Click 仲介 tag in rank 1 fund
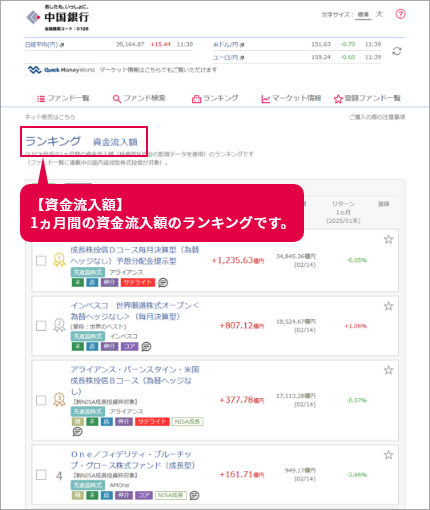 click(x=109, y=283)
